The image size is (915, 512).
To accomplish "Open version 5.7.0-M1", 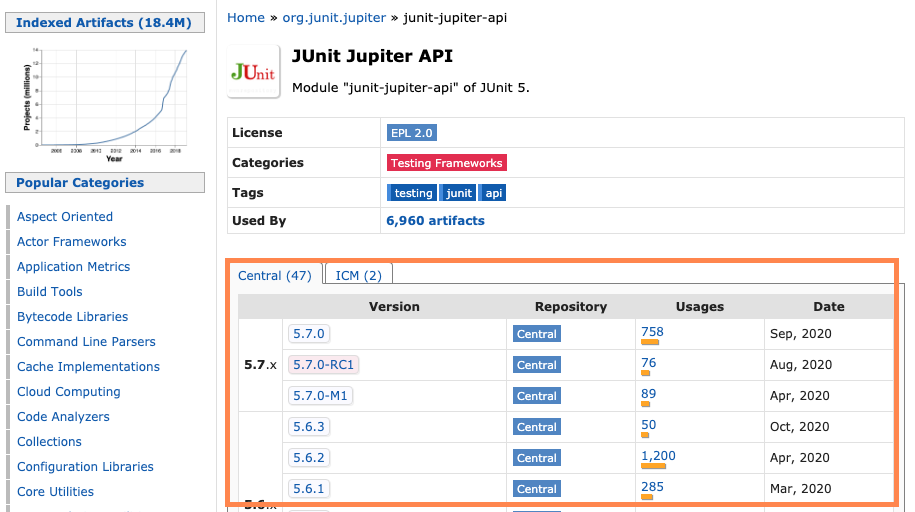I will tap(320, 395).
